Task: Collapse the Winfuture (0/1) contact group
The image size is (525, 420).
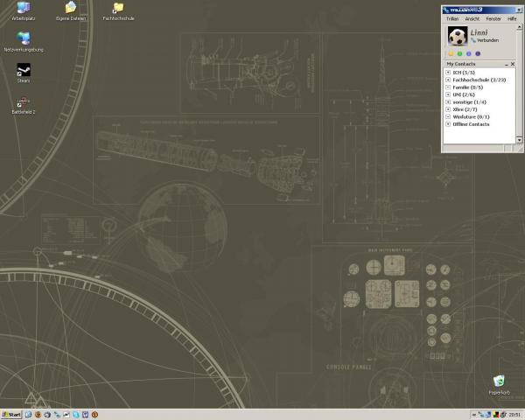Action: point(448,116)
